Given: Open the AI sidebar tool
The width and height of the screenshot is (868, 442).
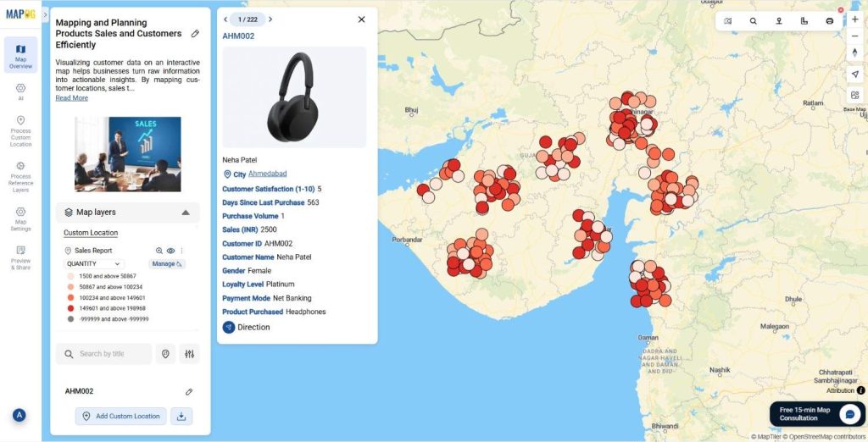Looking at the screenshot, I should pos(20,91).
